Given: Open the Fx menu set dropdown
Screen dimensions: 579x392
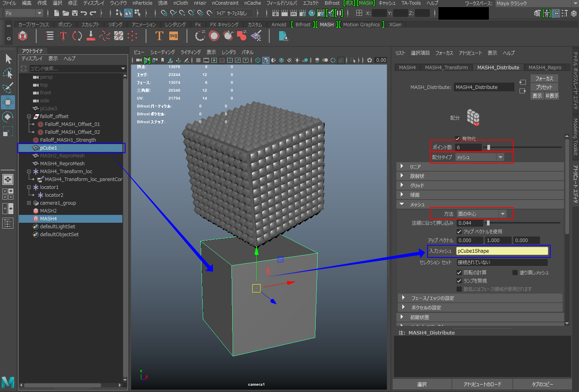Looking at the screenshot, I should (x=23, y=13).
